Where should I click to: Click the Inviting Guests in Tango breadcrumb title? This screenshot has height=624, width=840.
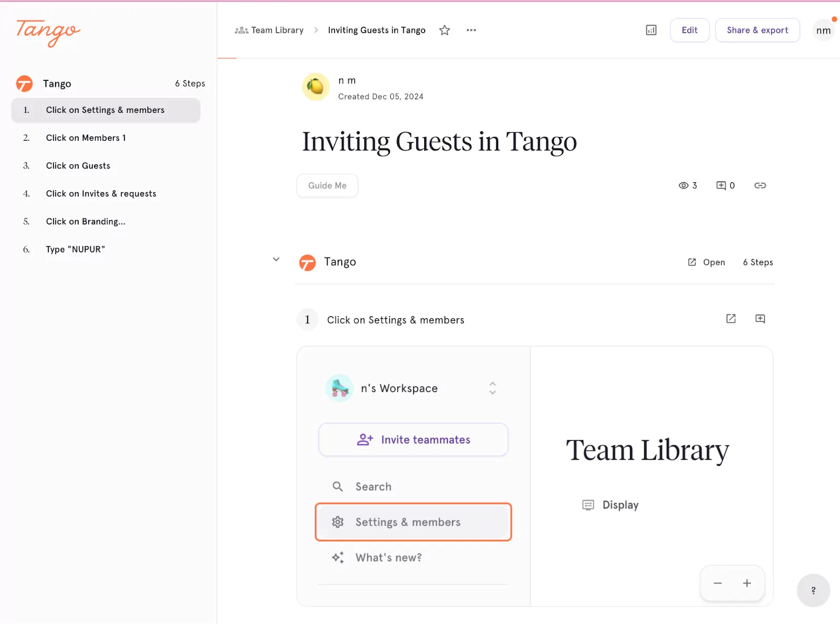coord(376,30)
